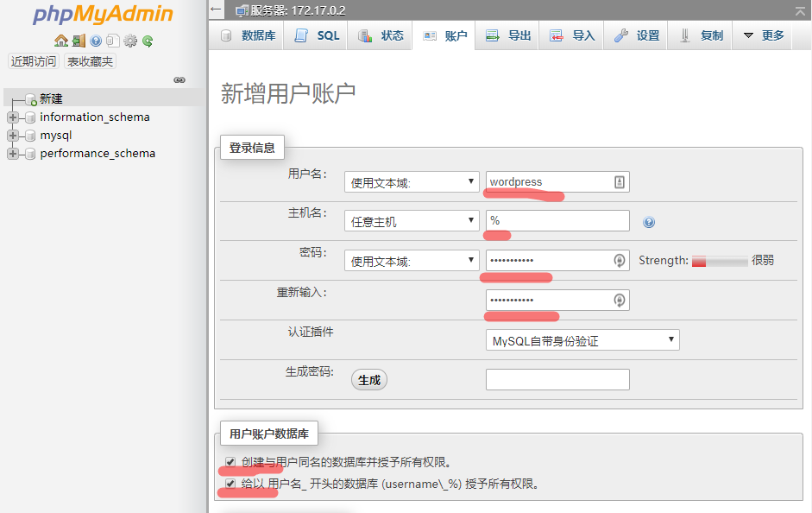Screen dimensions: 812x513
Task: Reload navigation panel with green refresh icon
Action: [x=148, y=41]
